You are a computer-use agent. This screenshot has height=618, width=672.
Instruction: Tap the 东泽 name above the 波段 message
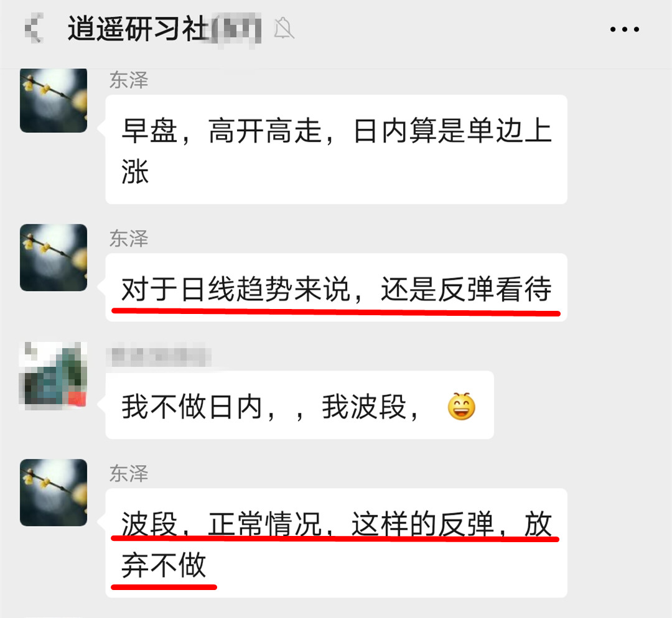pyautogui.click(x=129, y=473)
